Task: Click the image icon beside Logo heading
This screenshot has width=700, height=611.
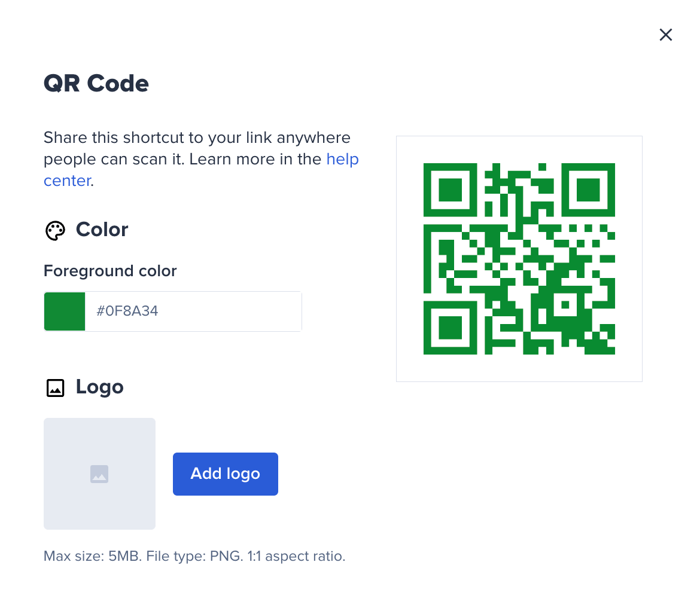Action: click(55, 388)
